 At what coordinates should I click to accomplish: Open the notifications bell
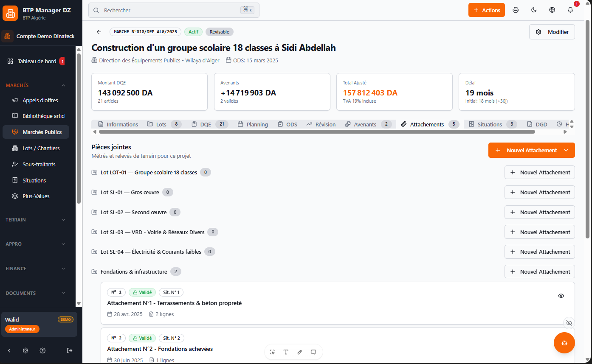coord(570,10)
